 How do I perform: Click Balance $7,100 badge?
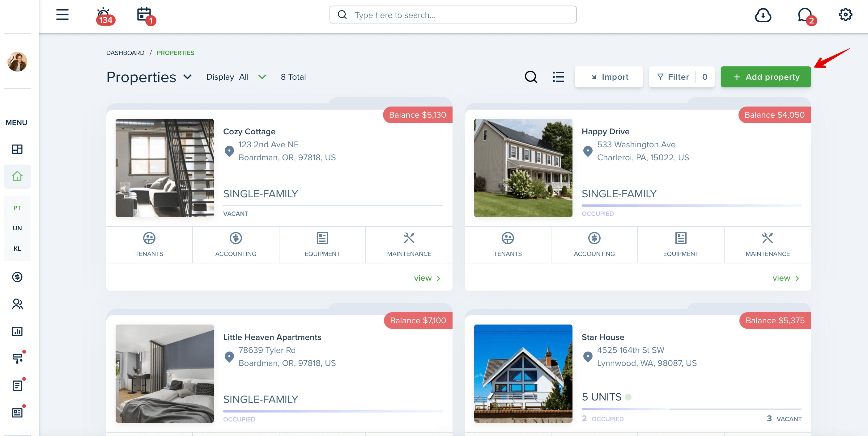(x=418, y=321)
